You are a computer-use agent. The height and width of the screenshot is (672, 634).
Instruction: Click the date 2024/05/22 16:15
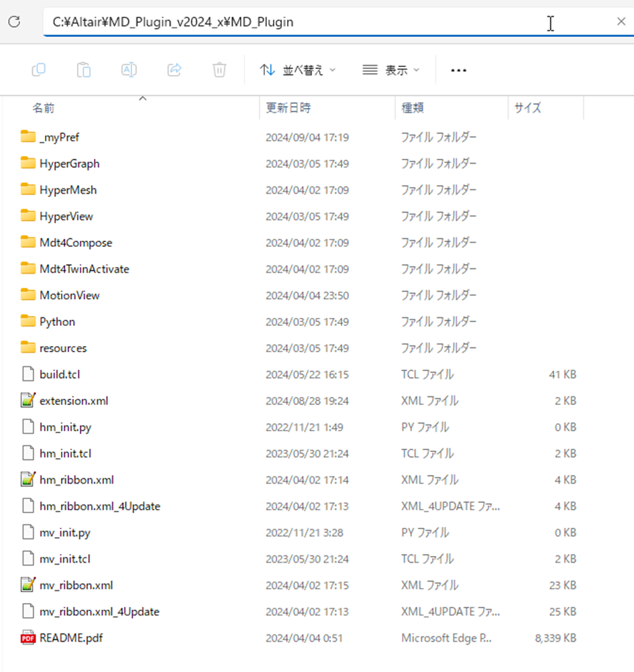pyautogui.click(x=307, y=375)
